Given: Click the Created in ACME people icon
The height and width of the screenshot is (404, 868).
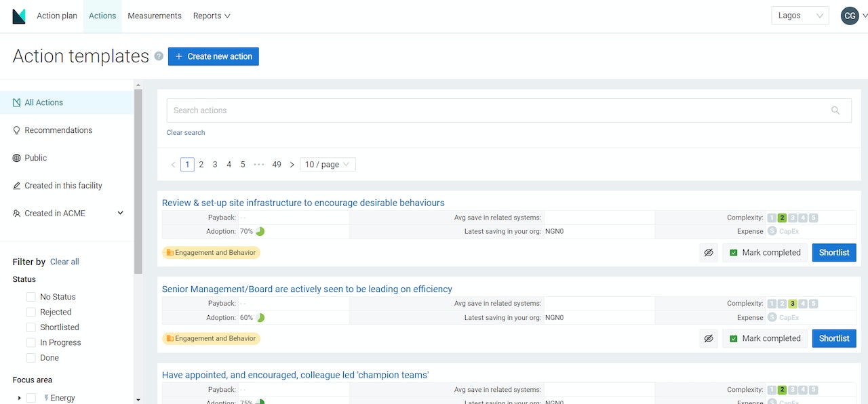Looking at the screenshot, I should point(17,214).
